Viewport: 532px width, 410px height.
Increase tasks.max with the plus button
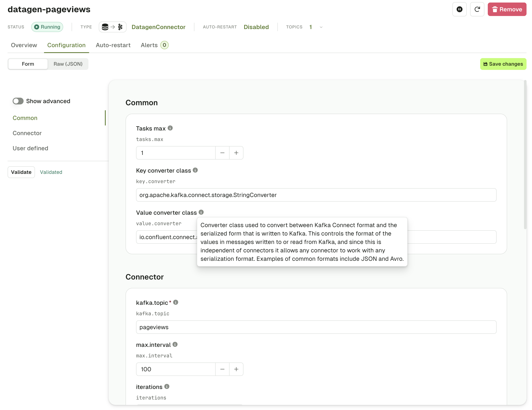click(236, 153)
